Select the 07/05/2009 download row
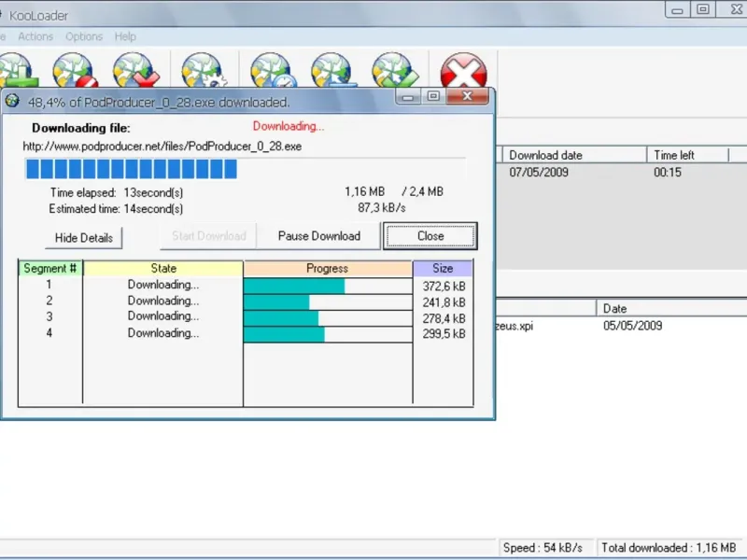 click(x=539, y=173)
